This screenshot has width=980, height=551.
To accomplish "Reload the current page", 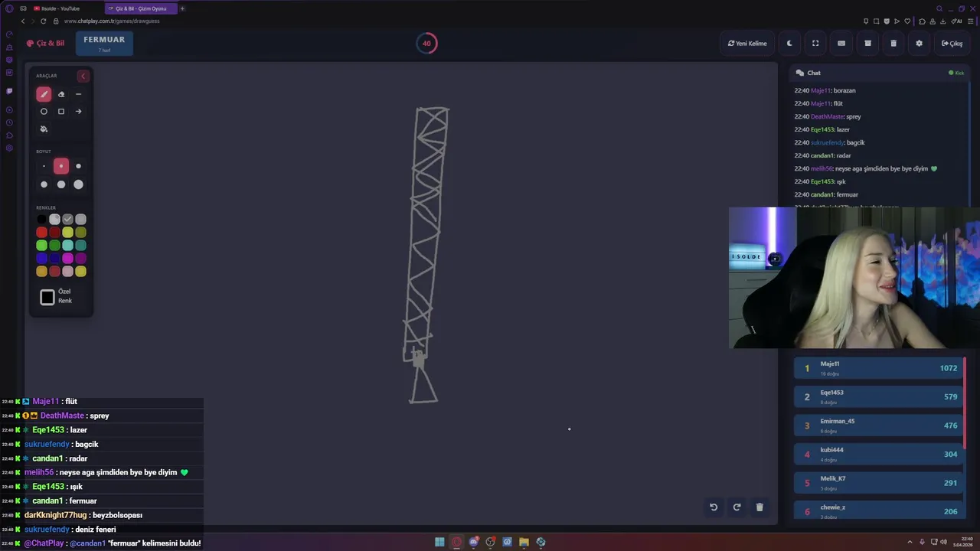I will click(x=43, y=21).
